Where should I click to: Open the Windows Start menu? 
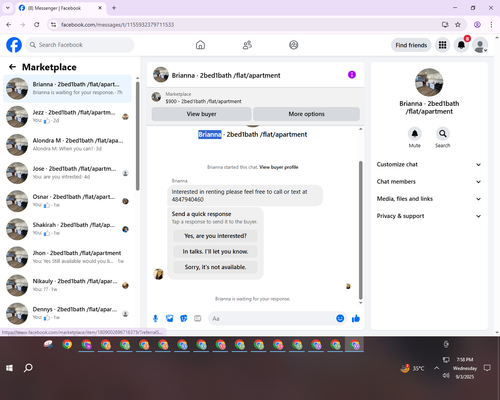click(9, 368)
